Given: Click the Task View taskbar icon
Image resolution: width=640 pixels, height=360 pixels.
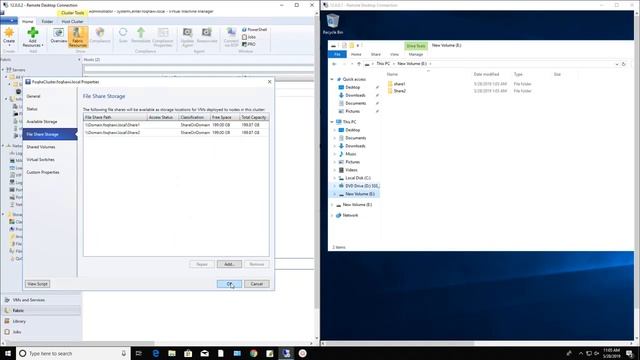Looking at the screenshot, I should click(x=138, y=353).
